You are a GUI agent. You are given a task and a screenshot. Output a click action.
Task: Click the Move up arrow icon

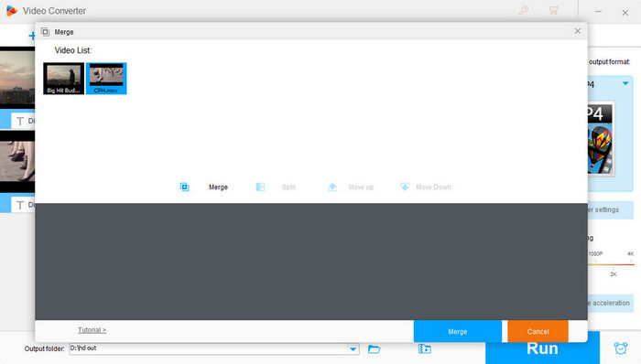pos(332,187)
